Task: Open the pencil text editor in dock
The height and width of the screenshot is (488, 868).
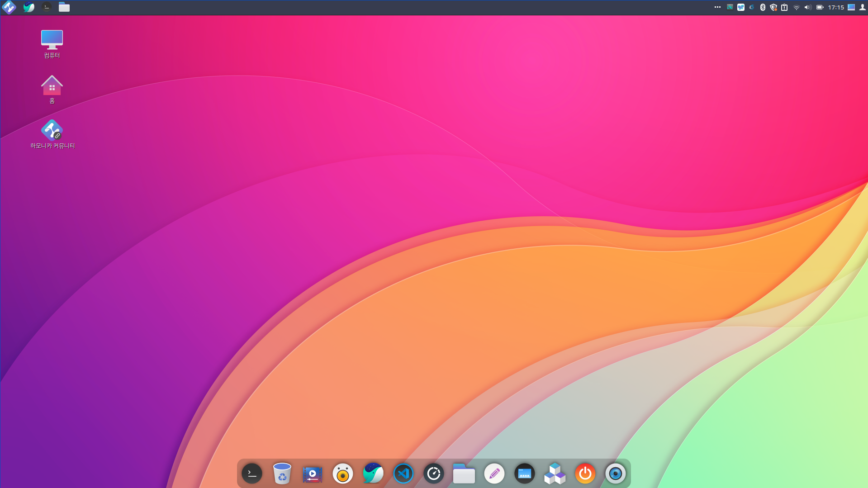Action: [x=494, y=474]
